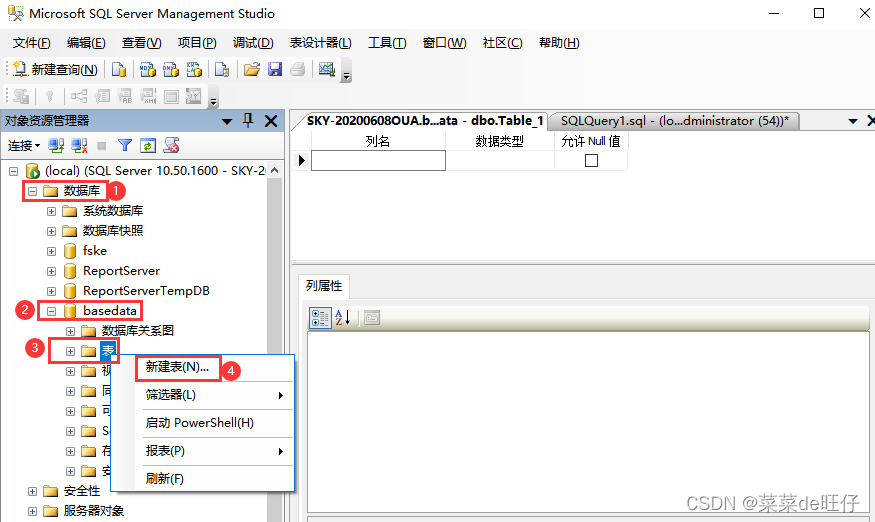This screenshot has width=875, height=522.
Task: Expand the 安全性 folder
Action: click(32, 491)
